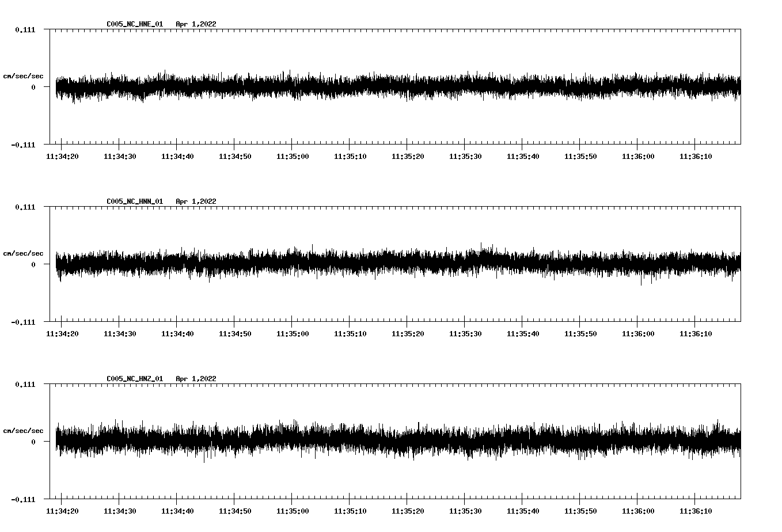Click the 0.111 top axis value of HNN plot

25,207
